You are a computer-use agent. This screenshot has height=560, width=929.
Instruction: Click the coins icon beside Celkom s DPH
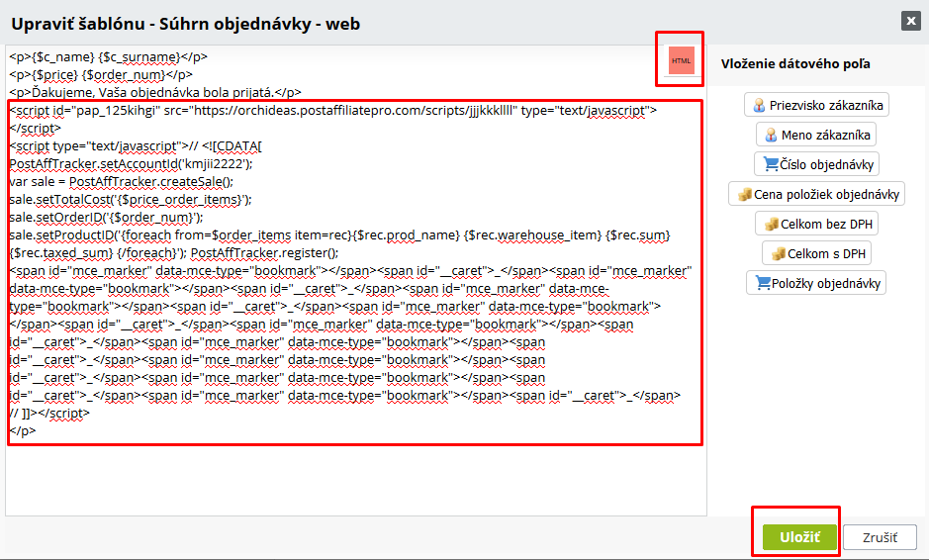click(779, 253)
